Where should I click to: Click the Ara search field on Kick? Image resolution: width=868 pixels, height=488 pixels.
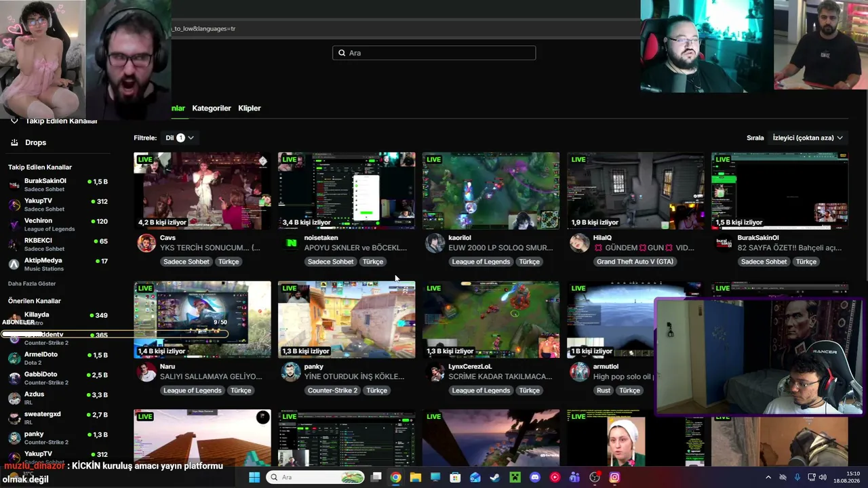pos(434,53)
